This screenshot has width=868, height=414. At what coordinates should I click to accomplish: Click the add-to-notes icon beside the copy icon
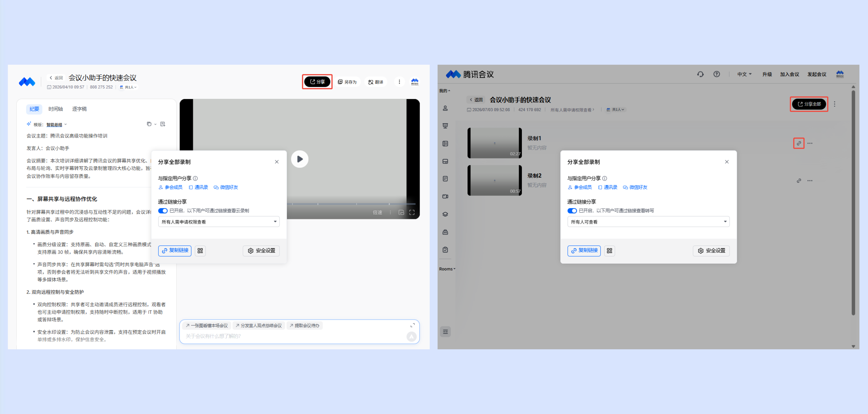tap(163, 124)
